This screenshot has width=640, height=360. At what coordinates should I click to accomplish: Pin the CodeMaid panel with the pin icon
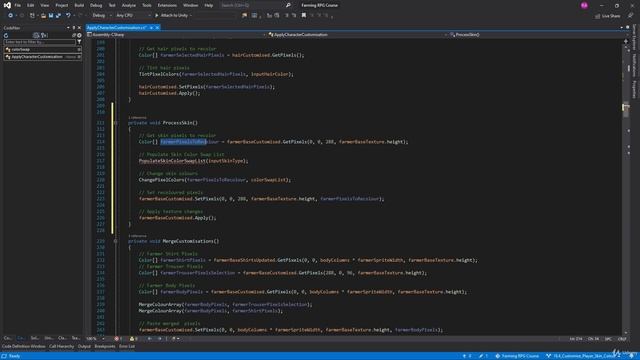pos(73,28)
